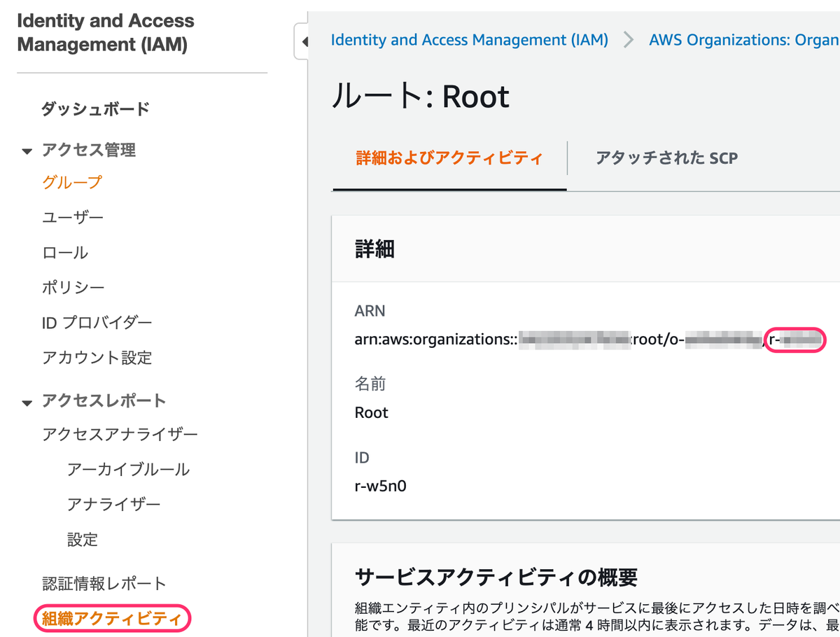Click the アクセスレポート section heading
840x637 pixels.
104,401
